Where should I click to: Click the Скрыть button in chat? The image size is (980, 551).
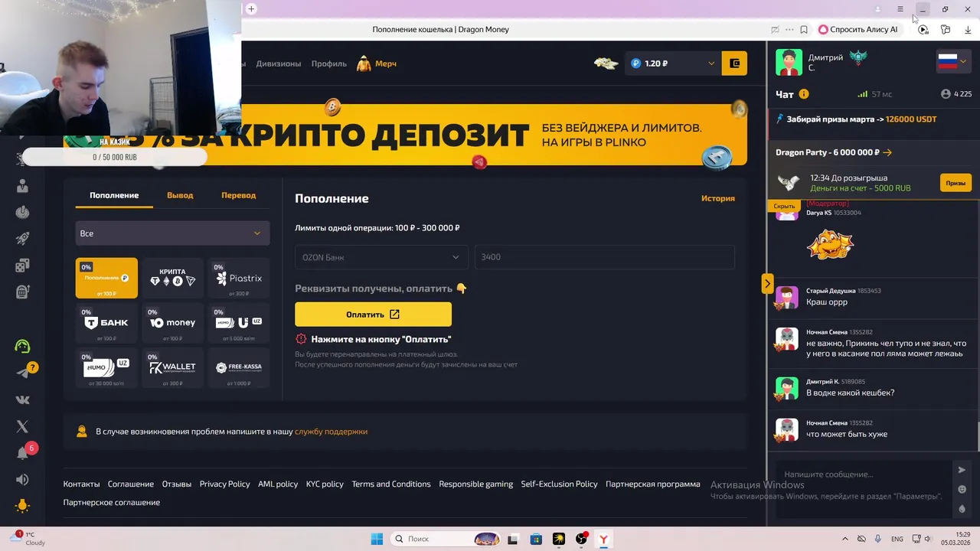(x=784, y=206)
